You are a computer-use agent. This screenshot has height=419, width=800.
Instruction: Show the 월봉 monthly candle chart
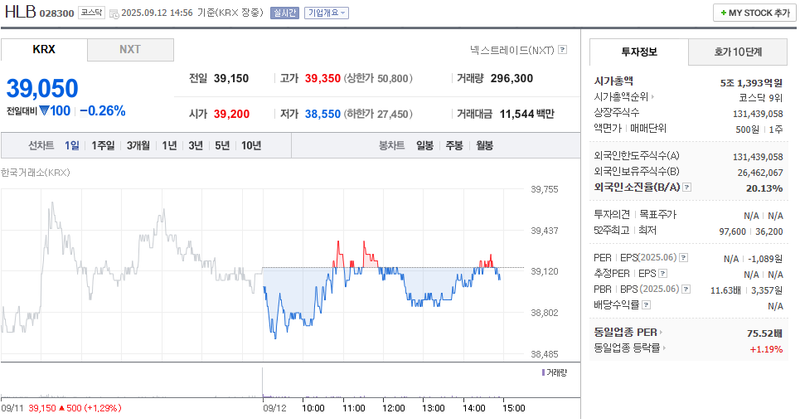(484, 145)
